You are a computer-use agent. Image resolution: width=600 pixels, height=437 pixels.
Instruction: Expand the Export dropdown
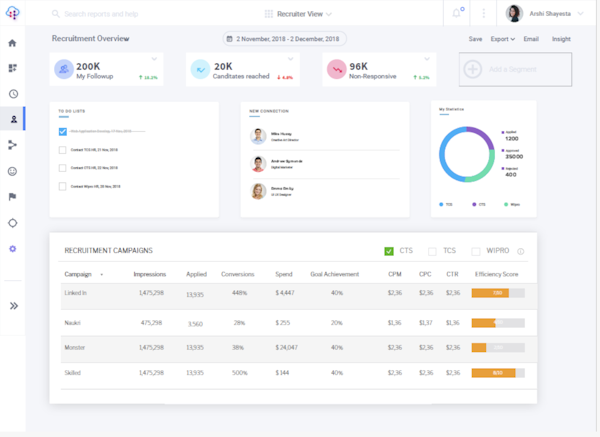(x=503, y=39)
